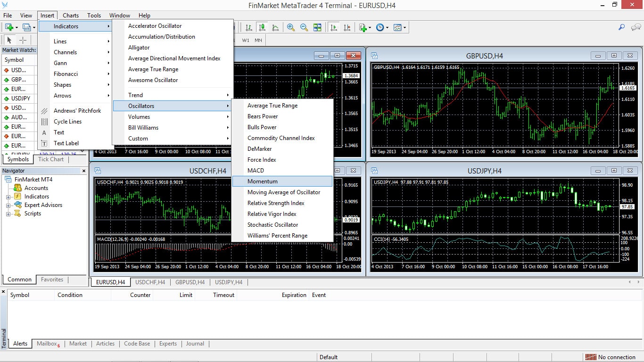Click the Zoom In magnifier icon
This screenshot has width=644, height=362.
[291, 27]
